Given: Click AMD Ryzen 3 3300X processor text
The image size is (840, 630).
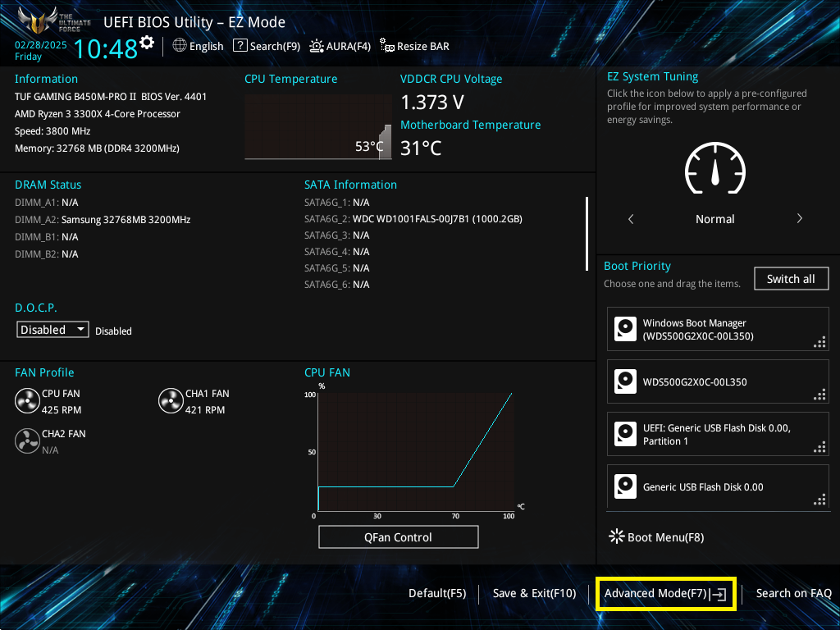Looking at the screenshot, I should point(98,113).
